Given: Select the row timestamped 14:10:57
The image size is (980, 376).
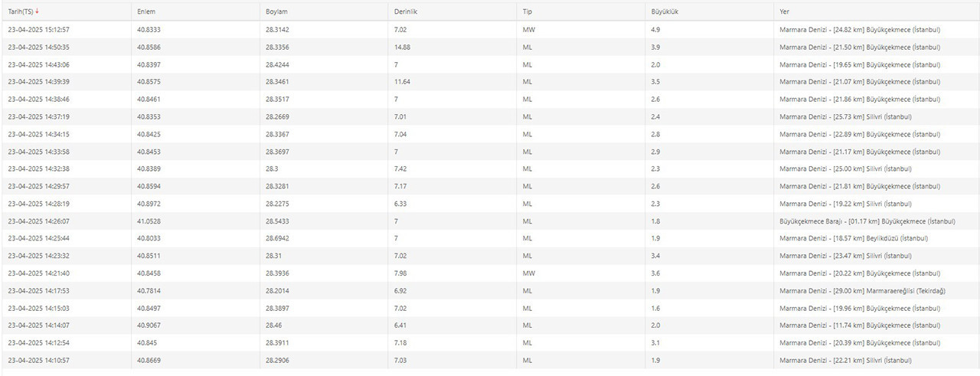Looking at the screenshot, I should [x=490, y=361].
